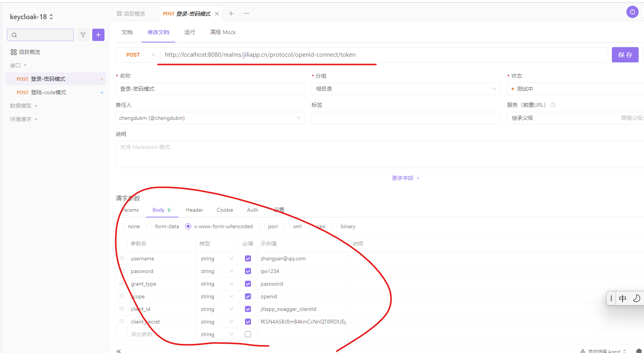Open the 责任人 chengdukm dropdown
Screen dimensions: 644x353
tap(210, 118)
